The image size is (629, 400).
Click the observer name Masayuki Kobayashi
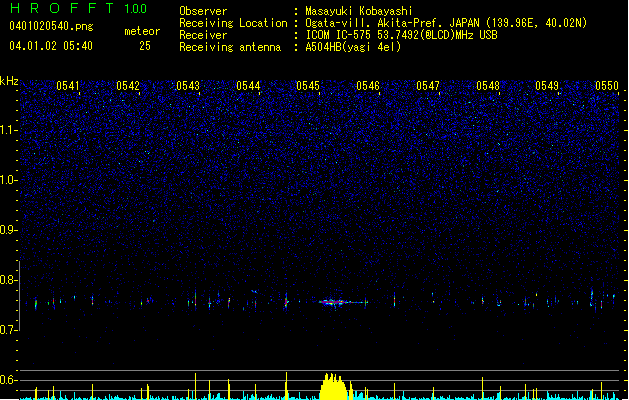click(x=359, y=11)
